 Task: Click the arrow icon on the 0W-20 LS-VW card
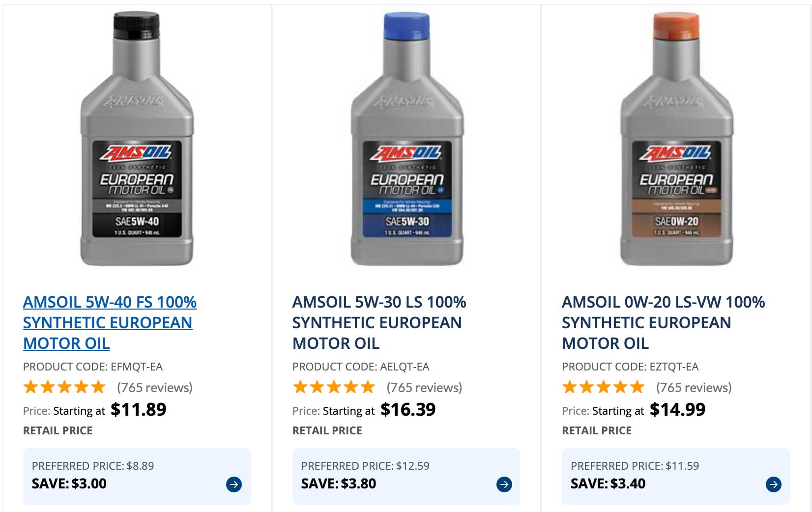click(x=773, y=484)
